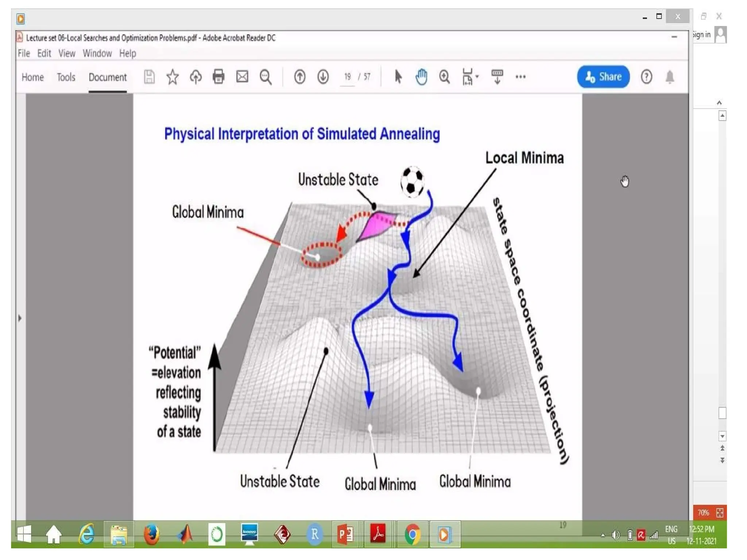Switch to the Tools tab
Image resolution: width=747 pixels, height=560 pixels.
click(66, 77)
